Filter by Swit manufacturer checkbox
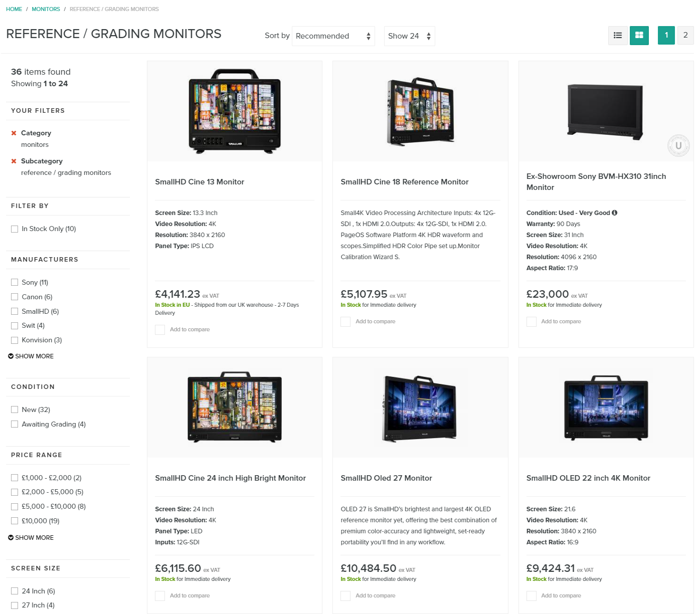The image size is (700, 614). [15, 326]
